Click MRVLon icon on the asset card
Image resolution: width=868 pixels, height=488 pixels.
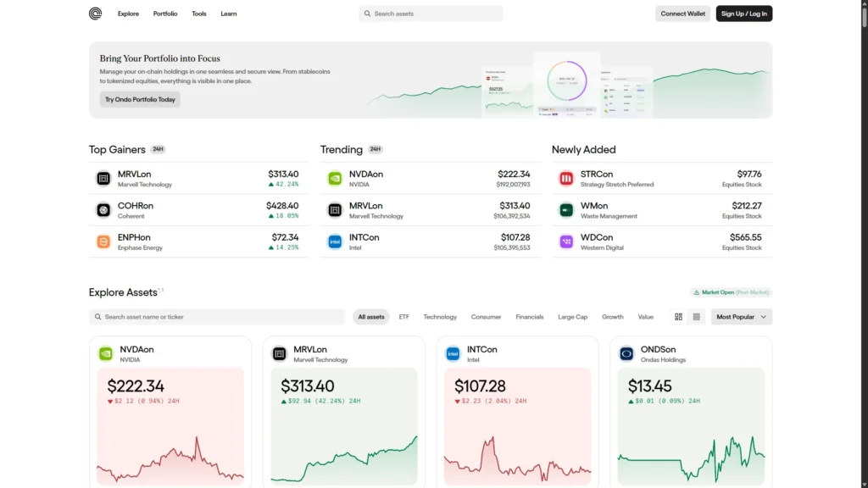click(280, 353)
